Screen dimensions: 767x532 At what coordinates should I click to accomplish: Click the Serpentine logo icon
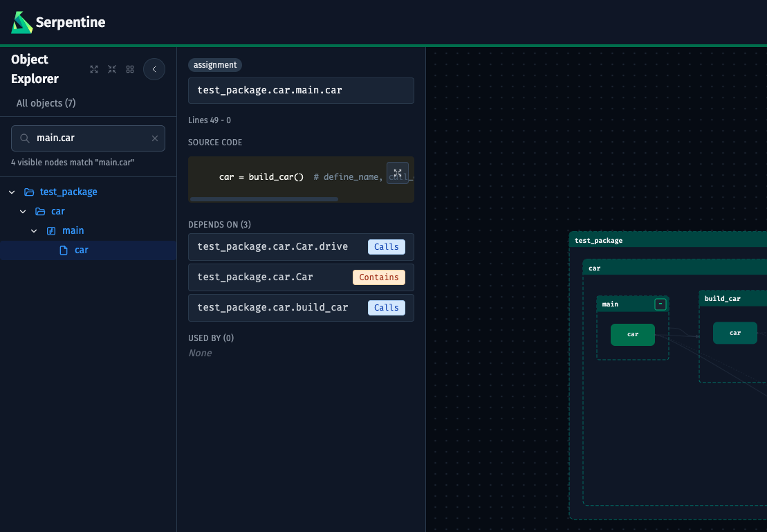pyautogui.click(x=22, y=23)
